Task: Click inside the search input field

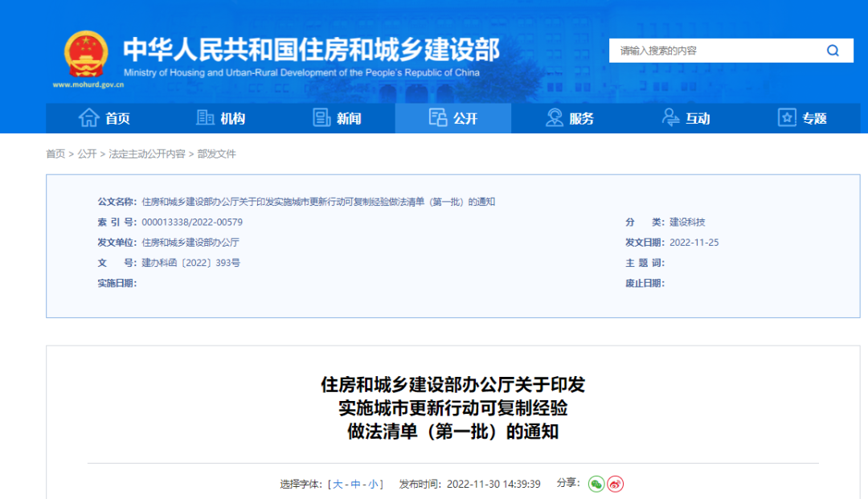Action: tap(707, 50)
